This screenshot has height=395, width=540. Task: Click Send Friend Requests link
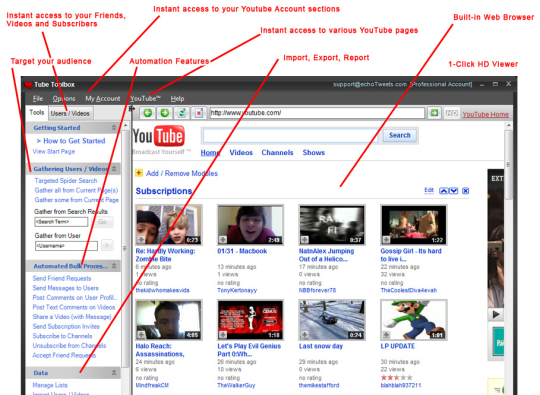tap(62, 278)
